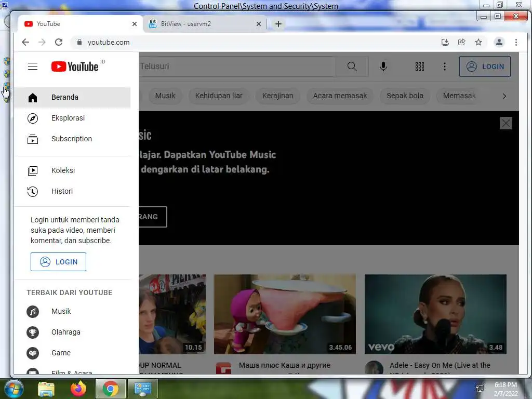Open Eksplorasi in the sidebar

[72, 118]
